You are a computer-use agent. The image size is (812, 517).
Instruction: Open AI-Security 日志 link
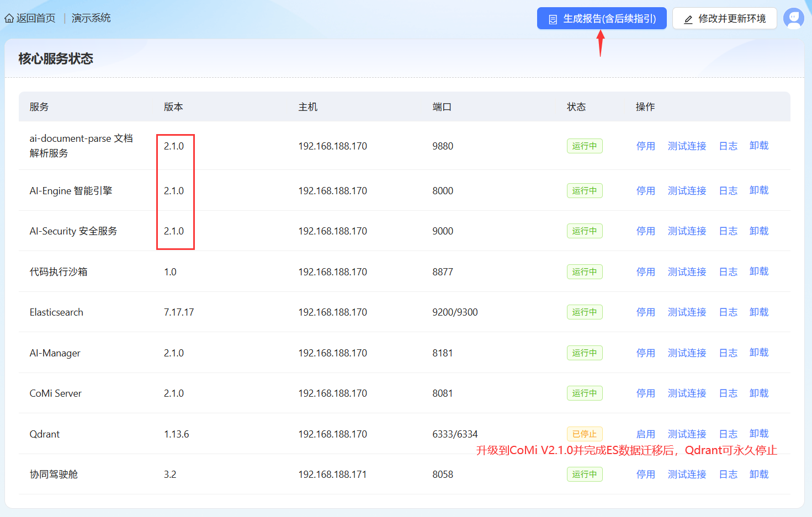pyautogui.click(x=728, y=231)
